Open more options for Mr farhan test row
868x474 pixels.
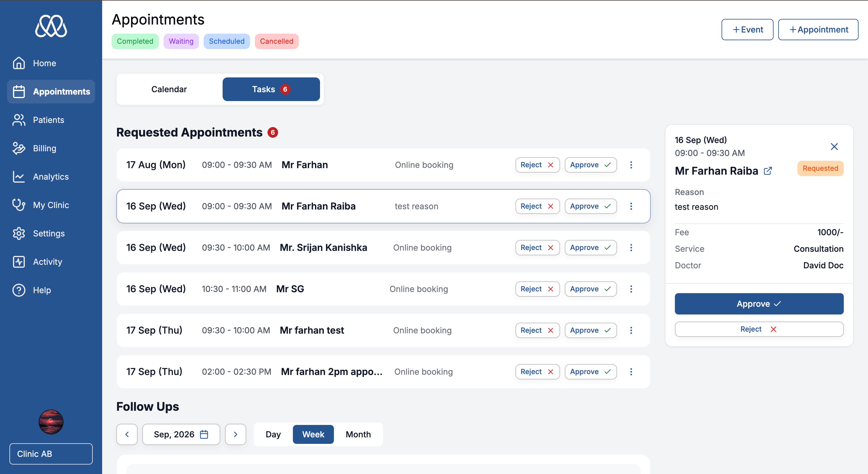coord(631,330)
